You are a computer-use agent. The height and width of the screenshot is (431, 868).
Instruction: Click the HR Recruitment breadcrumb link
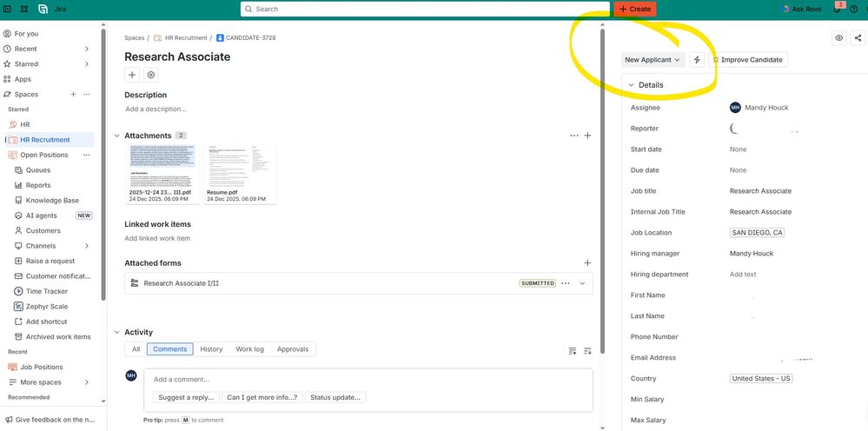pos(185,38)
